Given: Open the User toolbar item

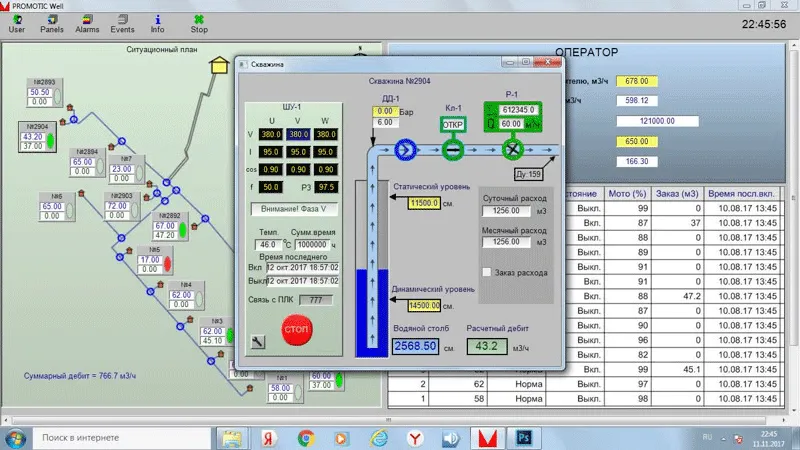Looking at the screenshot, I should click(17, 24).
